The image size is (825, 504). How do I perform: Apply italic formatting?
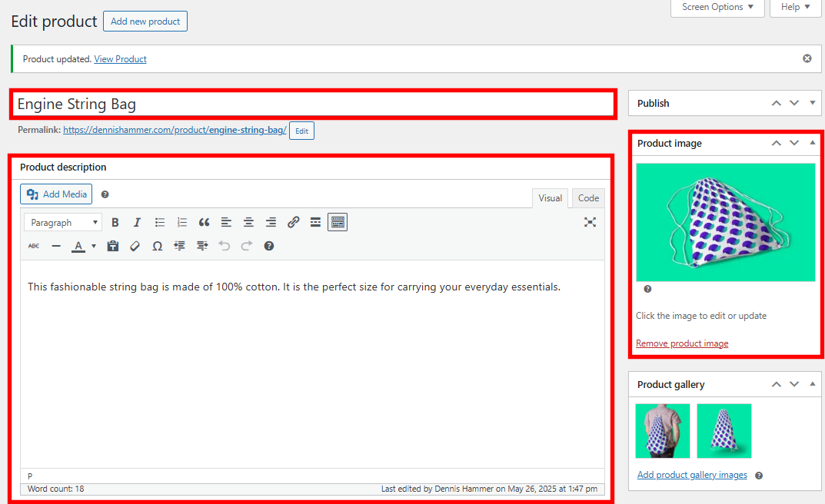137,222
